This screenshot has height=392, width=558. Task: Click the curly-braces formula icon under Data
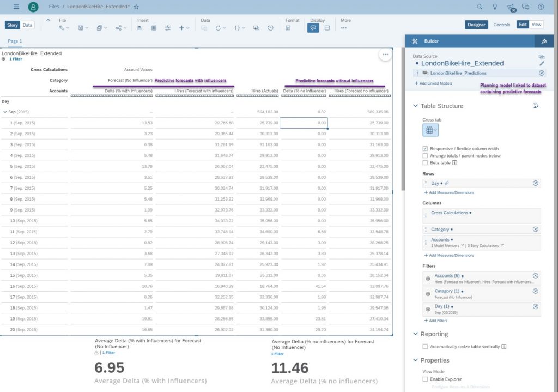tap(238, 28)
